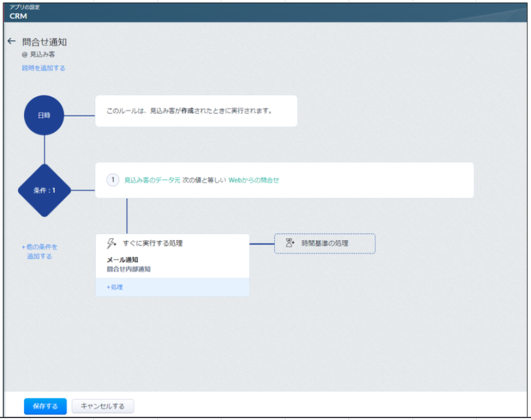Image resolution: width=531 pixels, height=420 pixels.
Task: Click the trigger description message box
Action: 196,111
